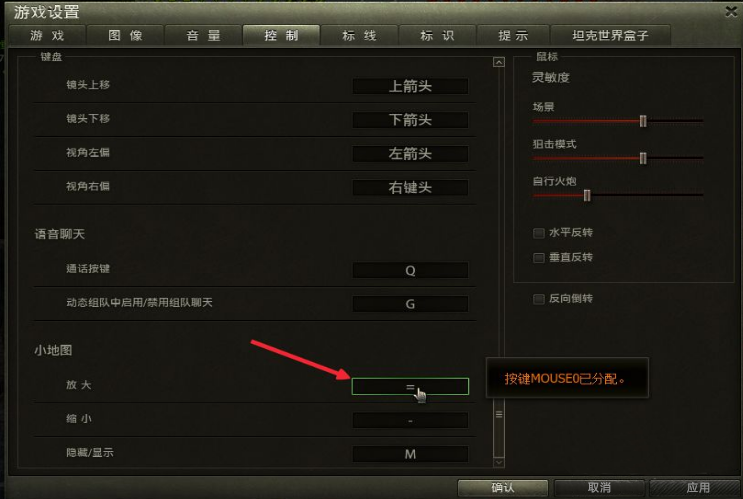Open the 坦克世界盒子 tab
The width and height of the screenshot is (743, 499).
(610, 36)
